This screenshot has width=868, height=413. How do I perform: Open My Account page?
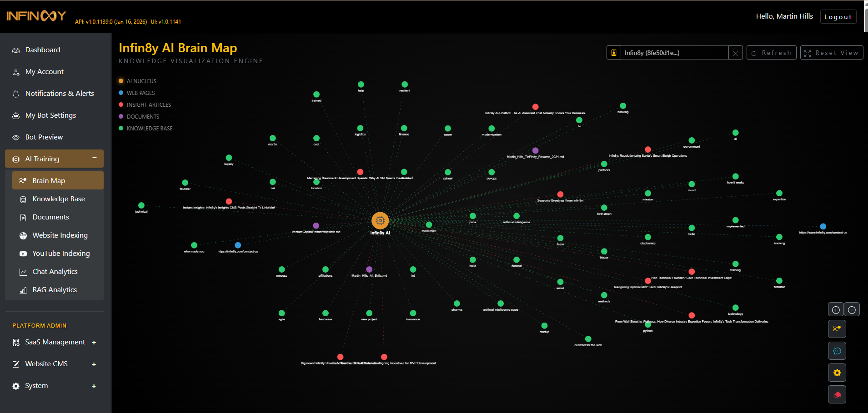[55, 72]
